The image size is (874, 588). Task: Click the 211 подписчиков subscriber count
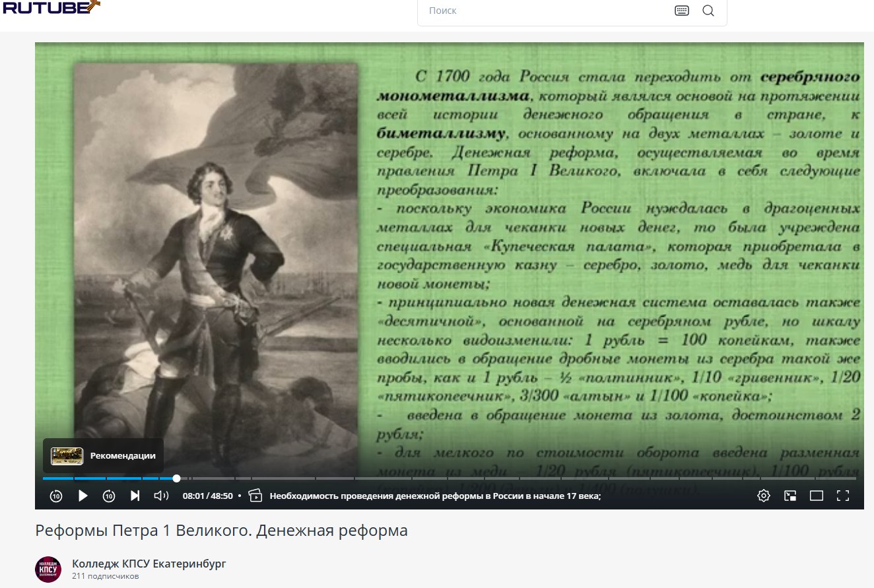[x=105, y=576]
